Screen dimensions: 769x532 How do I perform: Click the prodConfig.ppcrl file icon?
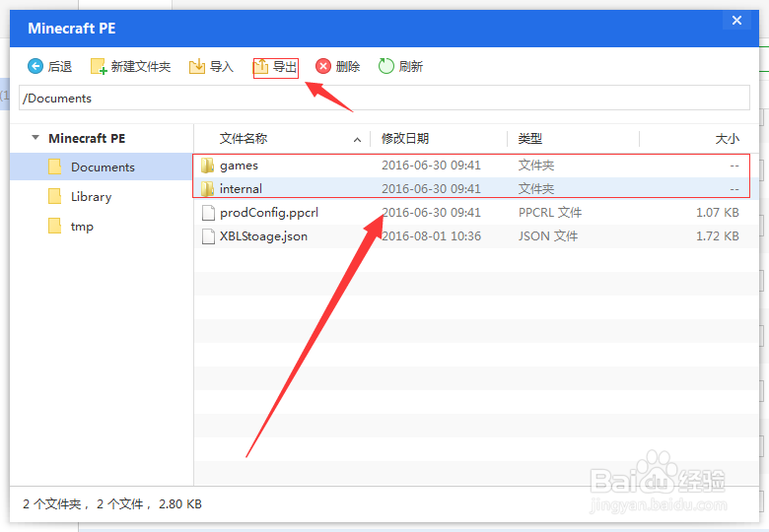coord(208,213)
